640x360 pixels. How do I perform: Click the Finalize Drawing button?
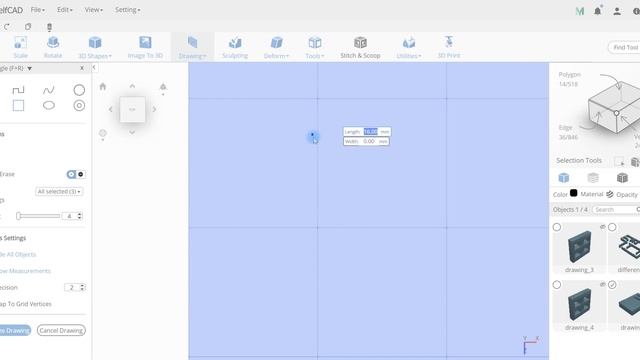click(15, 330)
